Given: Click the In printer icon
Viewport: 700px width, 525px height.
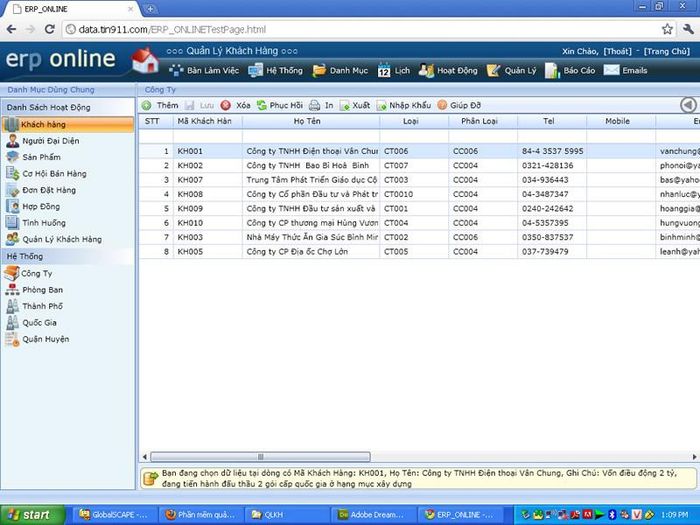Looking at the screenshot, I should 315,105.
